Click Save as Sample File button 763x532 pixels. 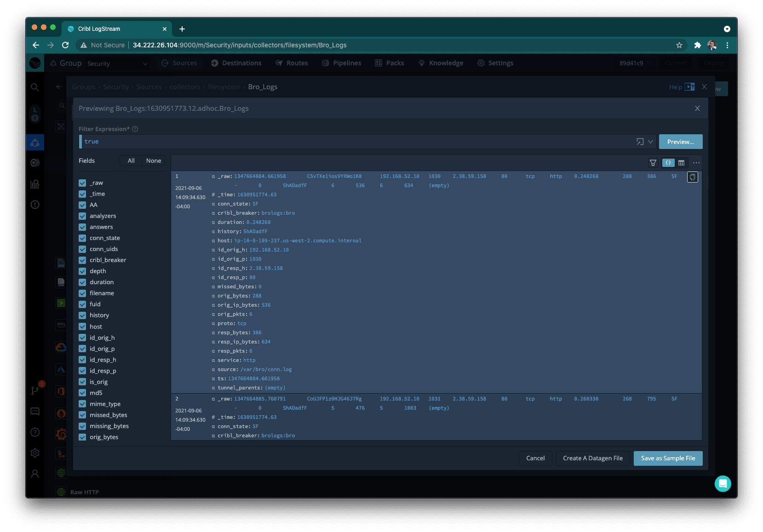668,458
